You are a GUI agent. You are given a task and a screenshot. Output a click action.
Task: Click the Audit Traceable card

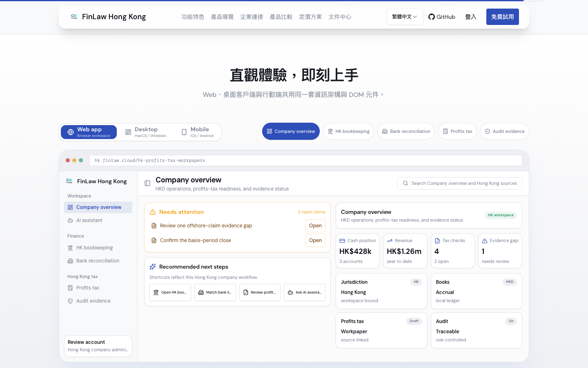pos(477,330)
